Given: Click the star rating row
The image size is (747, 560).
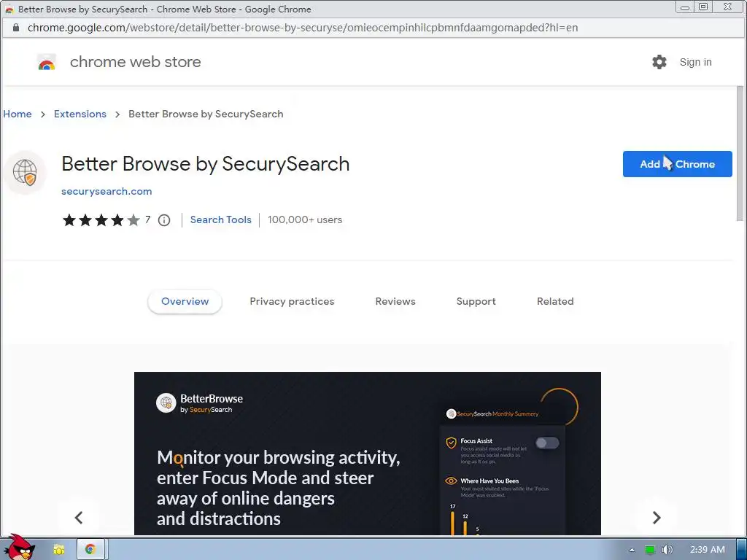Looking at the screenshot, I should tap(101, 220).
